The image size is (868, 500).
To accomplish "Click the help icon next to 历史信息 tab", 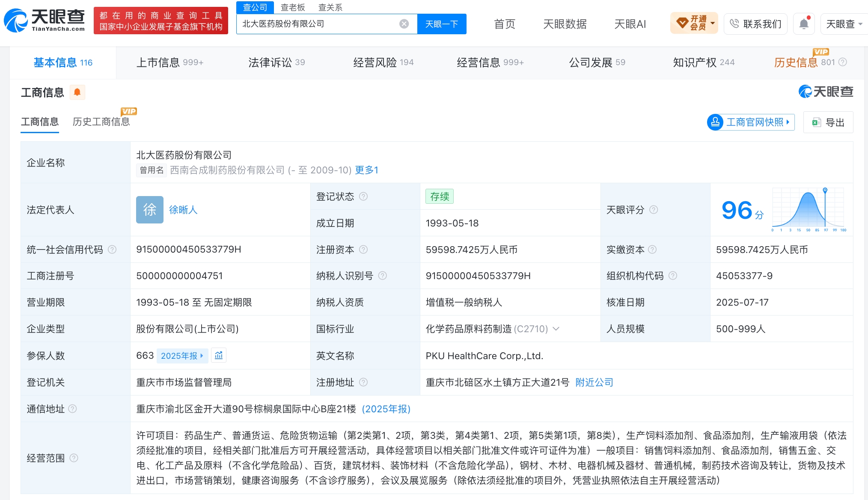I will [843, 62].
